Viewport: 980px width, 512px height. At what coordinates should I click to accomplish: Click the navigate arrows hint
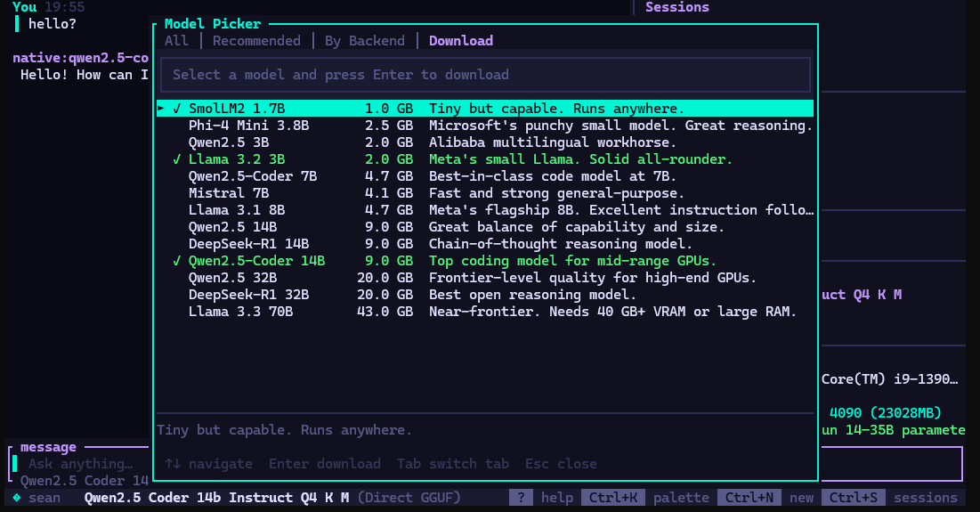coord(209,464)
